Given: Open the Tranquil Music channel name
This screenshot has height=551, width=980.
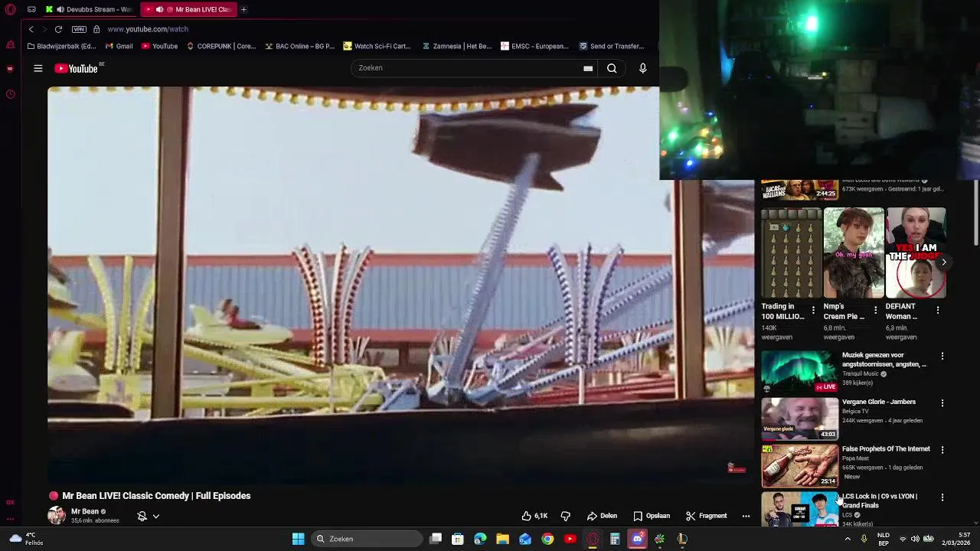Looking at the screenshot, I should (860, 373).
